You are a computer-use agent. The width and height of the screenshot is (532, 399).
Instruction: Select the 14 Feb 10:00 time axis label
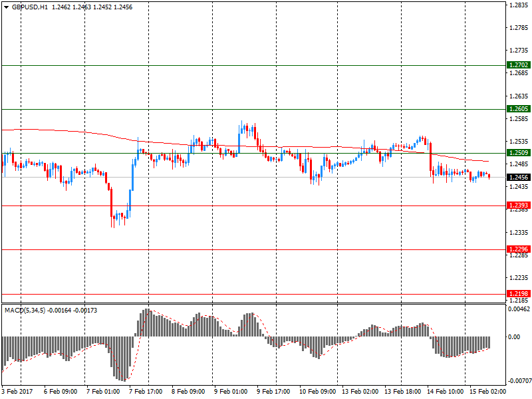[445, 392]
